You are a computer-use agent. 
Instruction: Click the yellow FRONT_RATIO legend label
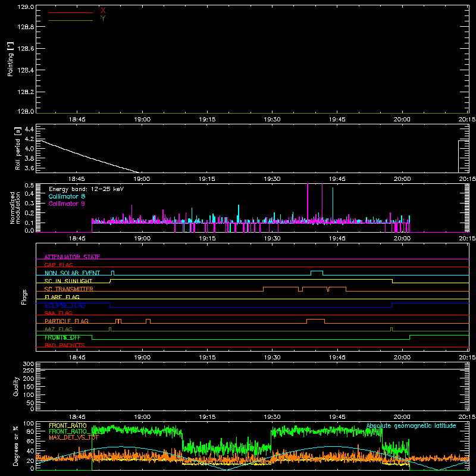[68, 425]
